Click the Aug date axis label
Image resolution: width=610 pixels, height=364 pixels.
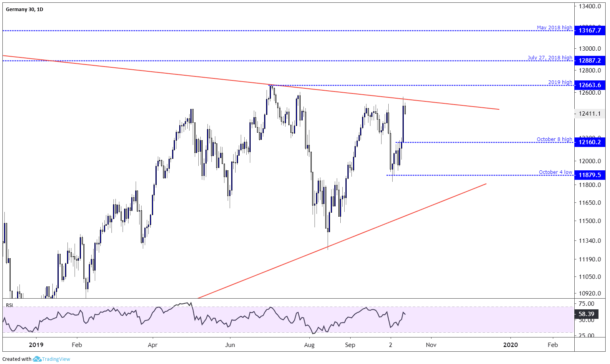point(309,345)
